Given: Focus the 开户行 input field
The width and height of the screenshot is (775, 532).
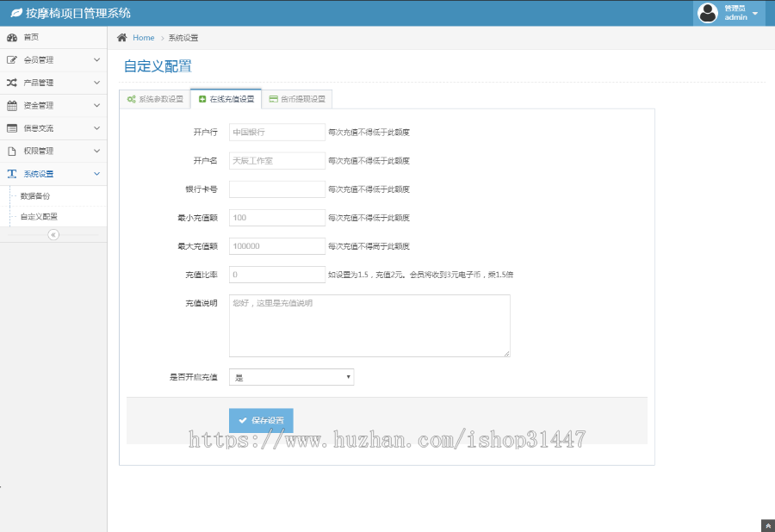Looking at the screenshot, I should coord(277,133).
